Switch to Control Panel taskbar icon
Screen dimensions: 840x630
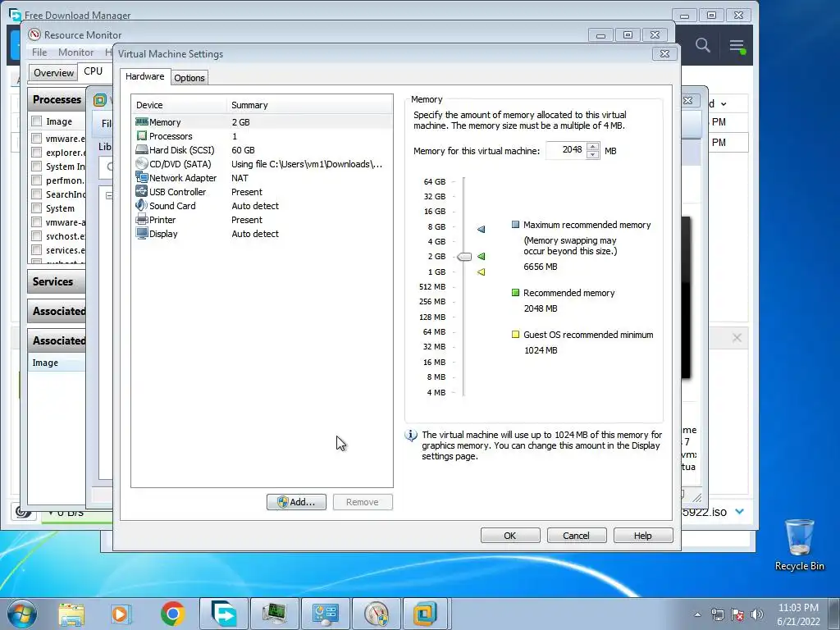[x=325, y=614]
